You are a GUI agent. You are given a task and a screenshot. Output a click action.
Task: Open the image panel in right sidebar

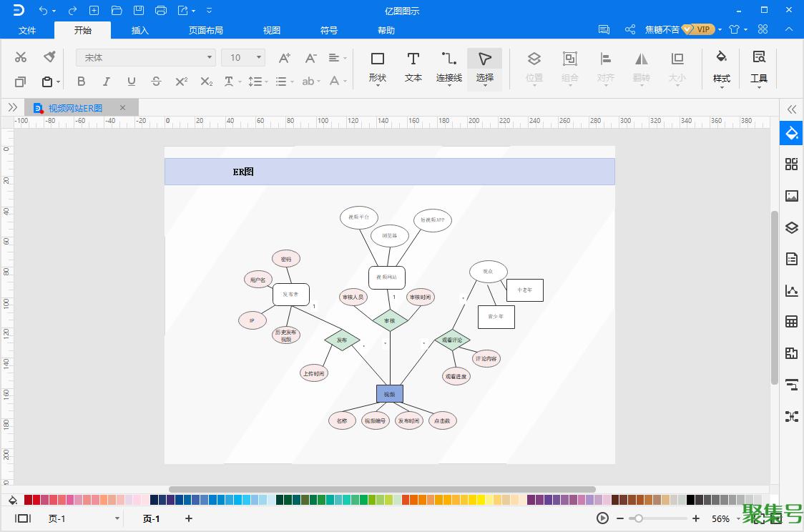point(791,196)
